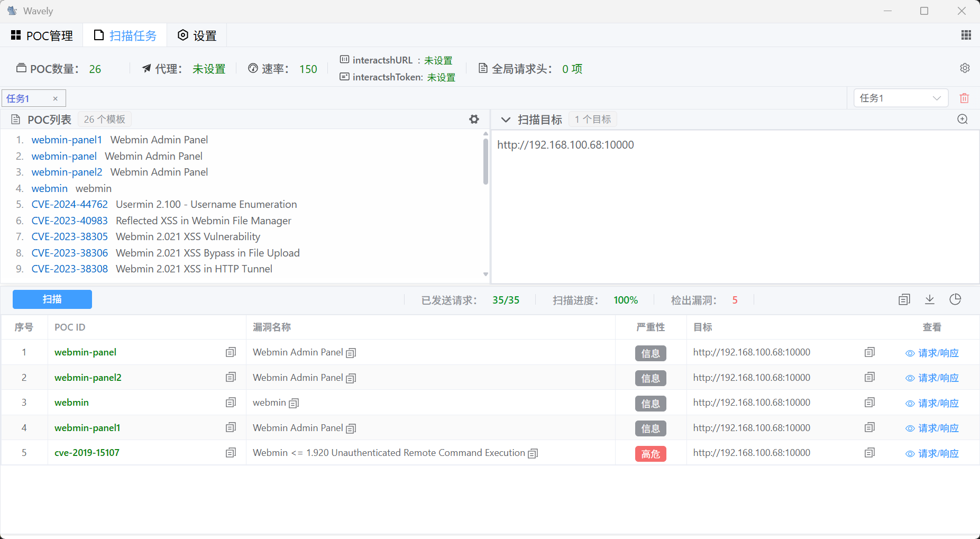This screenshot has width=980, height=539.
Task: Open scan configuration gear at top right
Action: pos(965,68)
